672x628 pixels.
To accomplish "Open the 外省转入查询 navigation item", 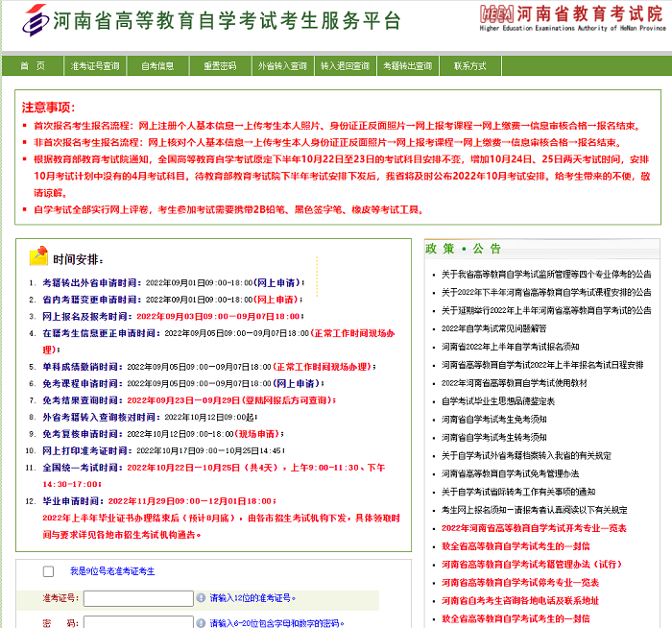I will [x=282, y=66].
